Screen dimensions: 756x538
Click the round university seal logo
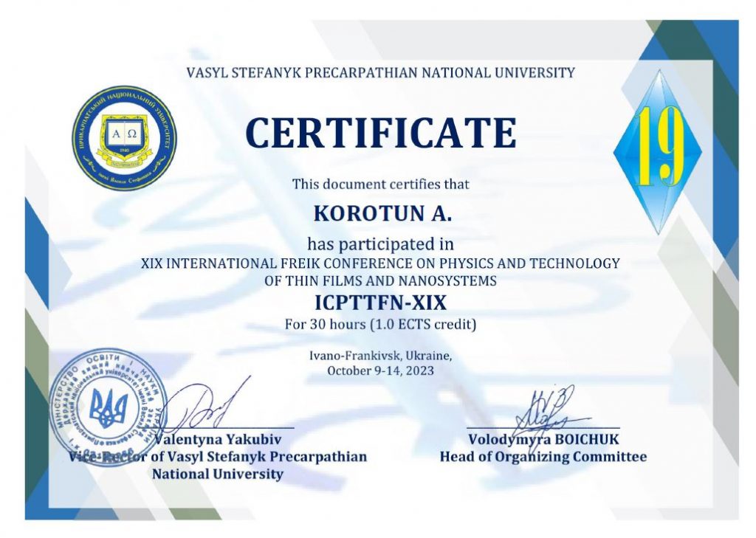click(124, 138)
